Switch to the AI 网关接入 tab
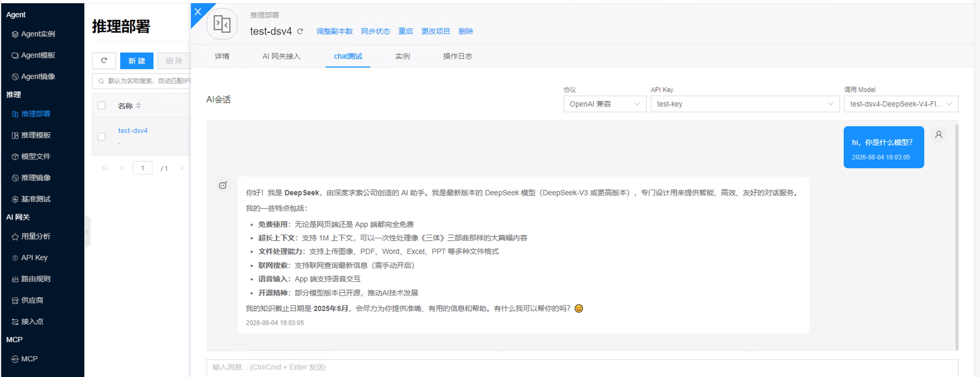 point(281,56)
